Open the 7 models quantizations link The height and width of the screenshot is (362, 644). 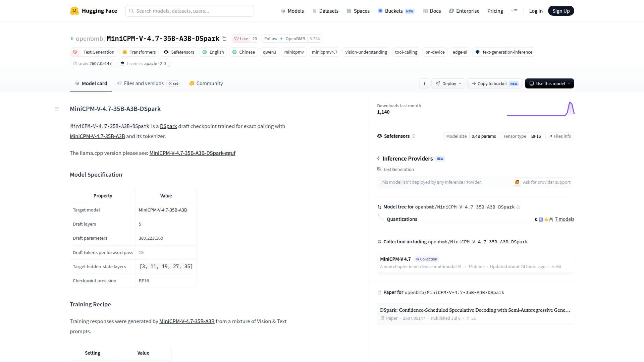tap(565, 219)
